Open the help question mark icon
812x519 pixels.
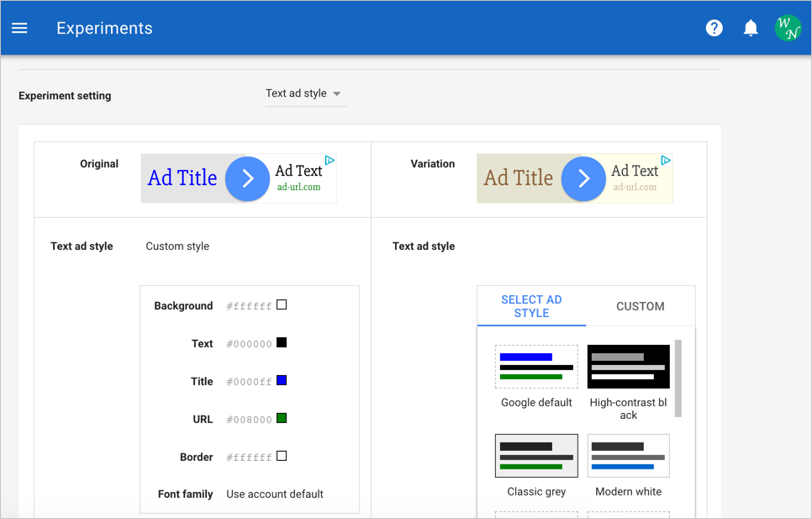coord(714,28)
